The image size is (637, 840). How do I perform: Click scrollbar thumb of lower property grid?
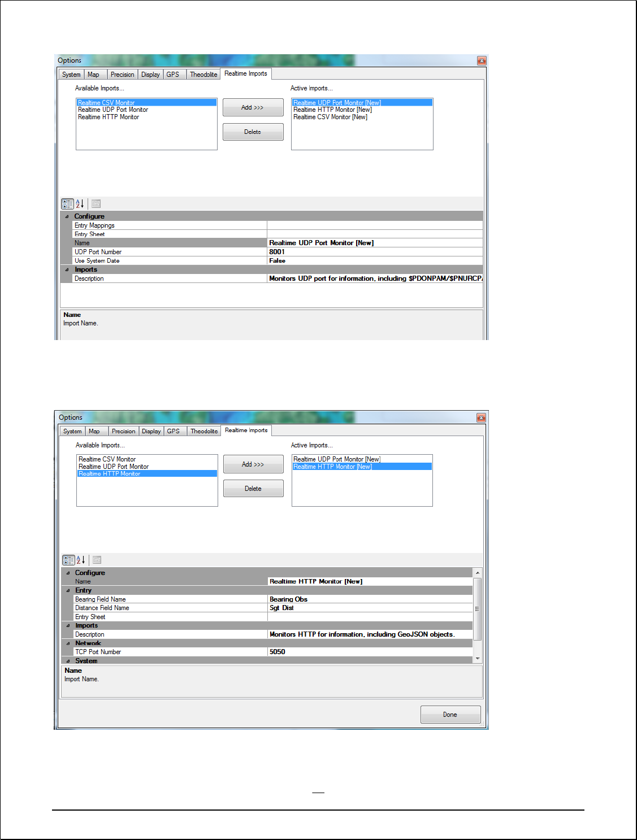pyautogui.click(x=478, y=609)
